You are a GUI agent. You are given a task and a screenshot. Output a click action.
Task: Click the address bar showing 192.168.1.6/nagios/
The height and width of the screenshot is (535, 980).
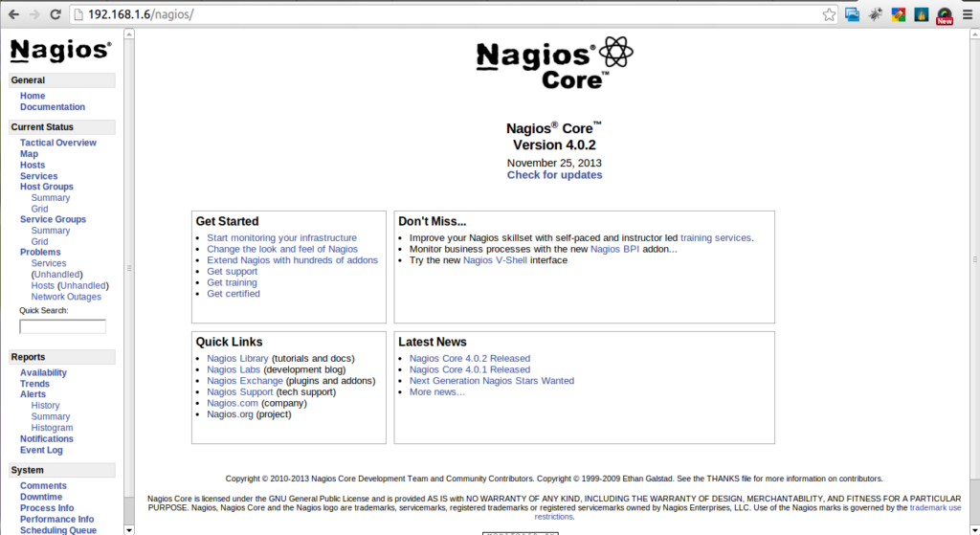point(453,14)
